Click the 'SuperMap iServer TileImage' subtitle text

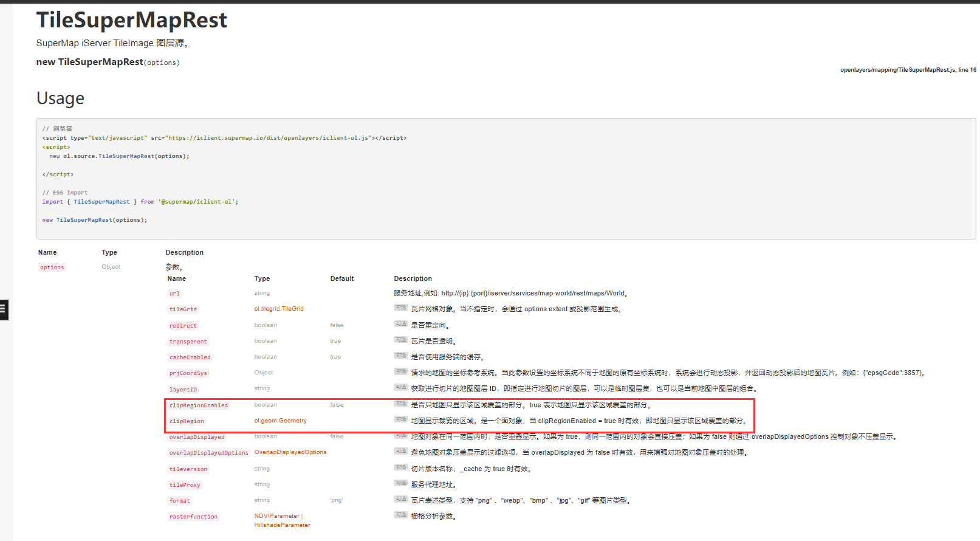pos(113,43)
